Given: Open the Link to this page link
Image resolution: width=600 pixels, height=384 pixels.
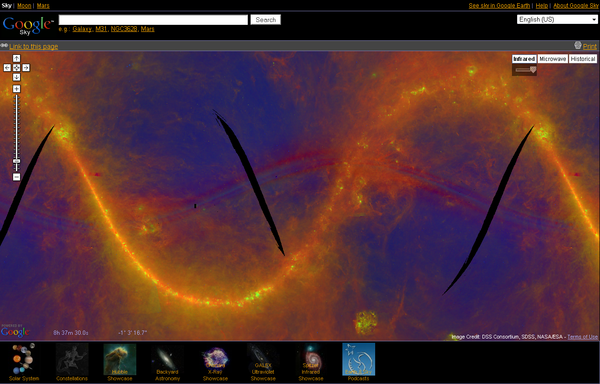Looking at the screenshot, I should (x=34, y=46).
